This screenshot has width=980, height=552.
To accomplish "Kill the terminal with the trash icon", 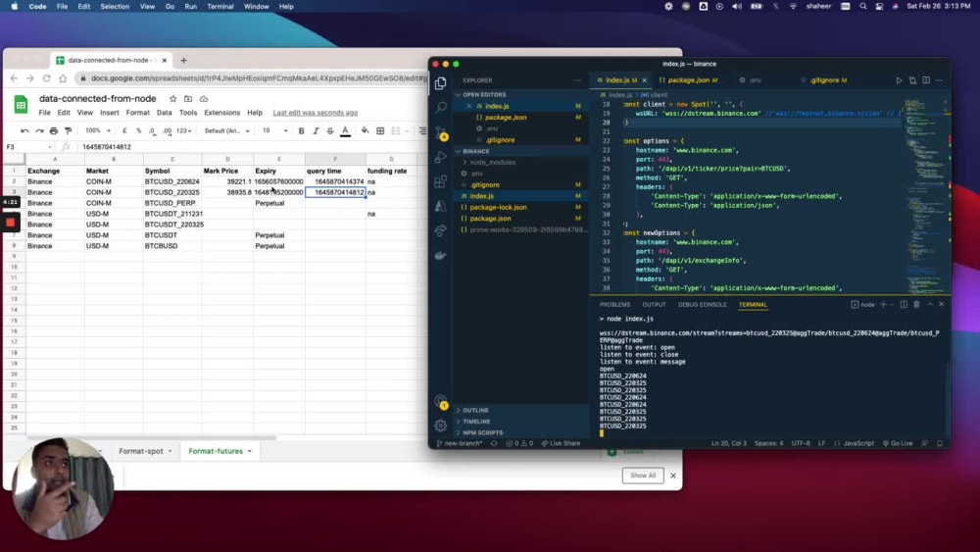I will [x=916, y=305].
